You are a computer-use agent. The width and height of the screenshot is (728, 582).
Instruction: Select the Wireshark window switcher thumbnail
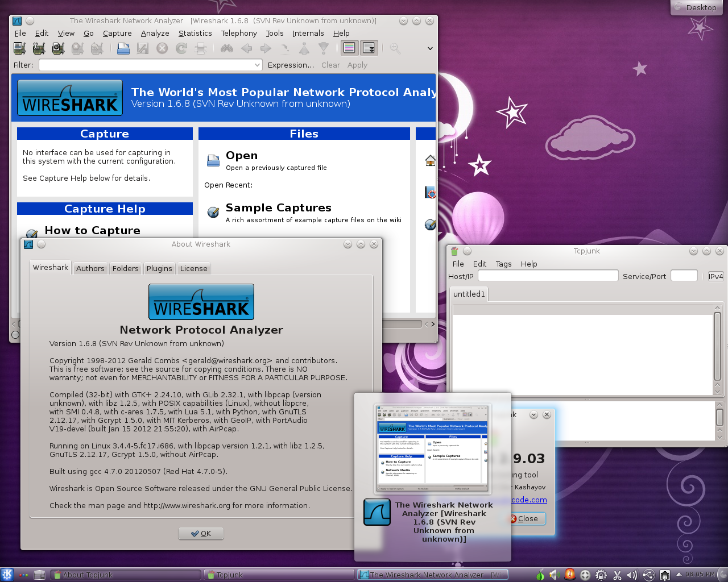[x=432, y=449]
